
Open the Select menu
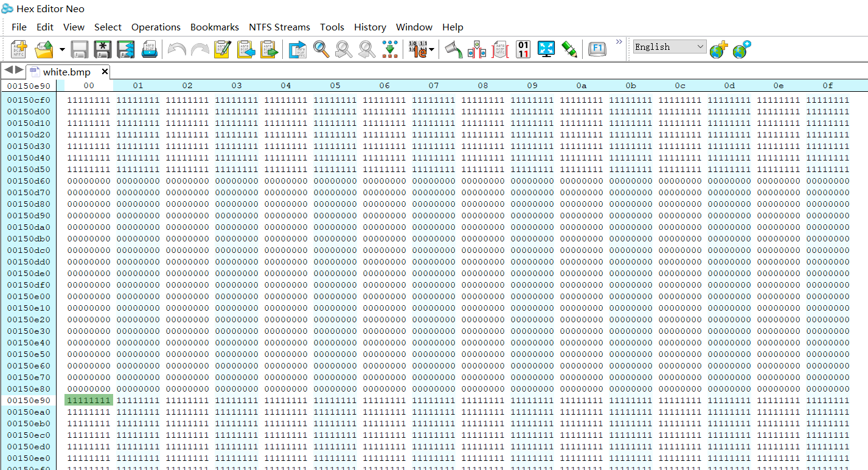click(108, 27)
